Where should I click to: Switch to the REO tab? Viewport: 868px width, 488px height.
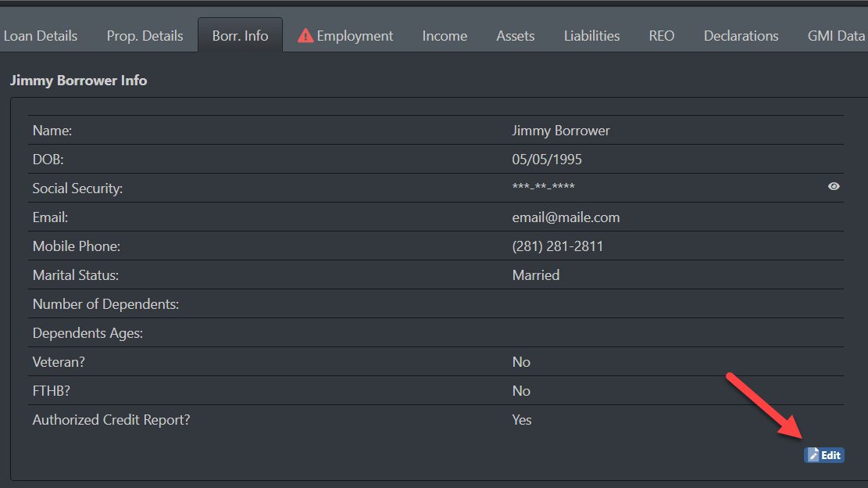pyautogui.click(x=661, y=36)
